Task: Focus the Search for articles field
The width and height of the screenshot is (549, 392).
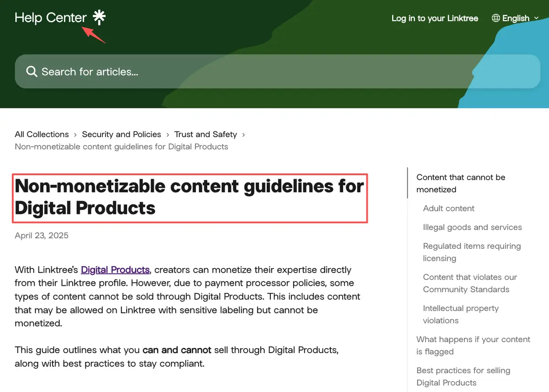Action: point(278,71)
